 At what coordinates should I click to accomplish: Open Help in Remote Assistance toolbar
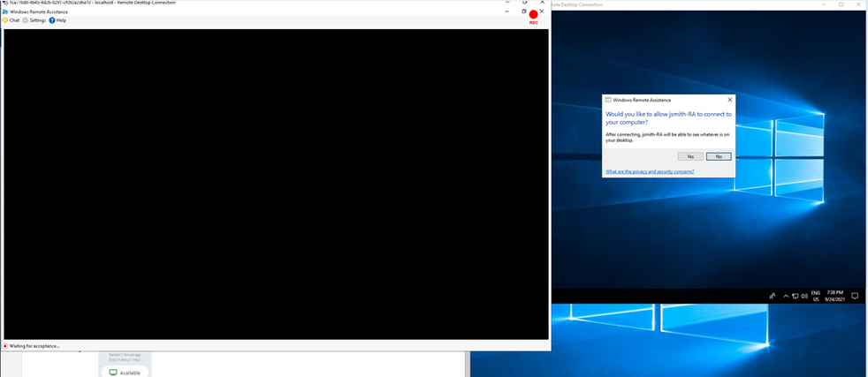pyautogui.click(x=57, y=20)
